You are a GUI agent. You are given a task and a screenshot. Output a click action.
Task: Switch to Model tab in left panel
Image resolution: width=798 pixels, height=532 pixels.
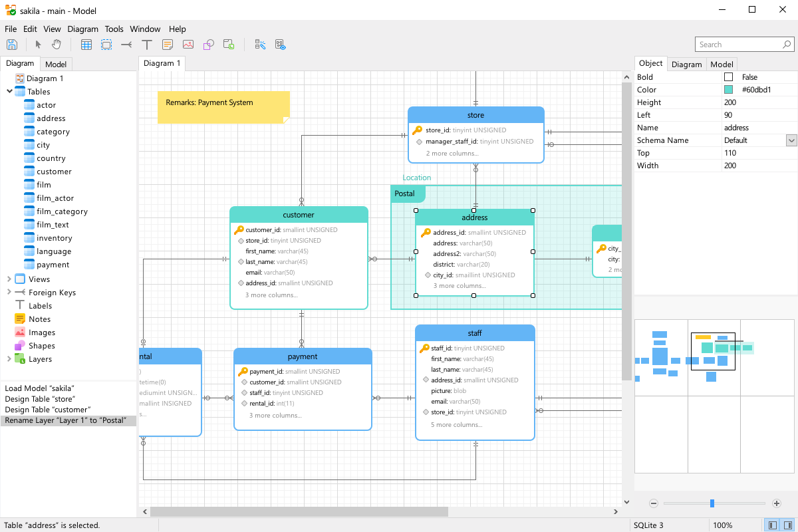point(56,65)
